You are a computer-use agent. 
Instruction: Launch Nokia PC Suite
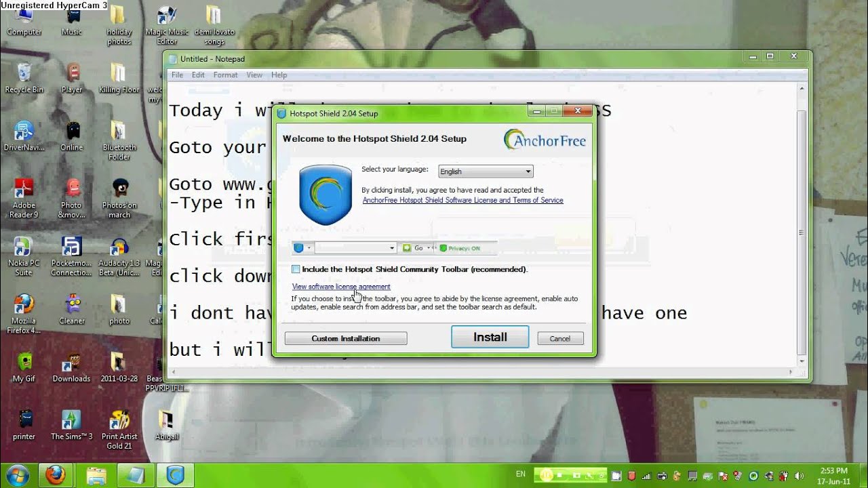(24, 256)
